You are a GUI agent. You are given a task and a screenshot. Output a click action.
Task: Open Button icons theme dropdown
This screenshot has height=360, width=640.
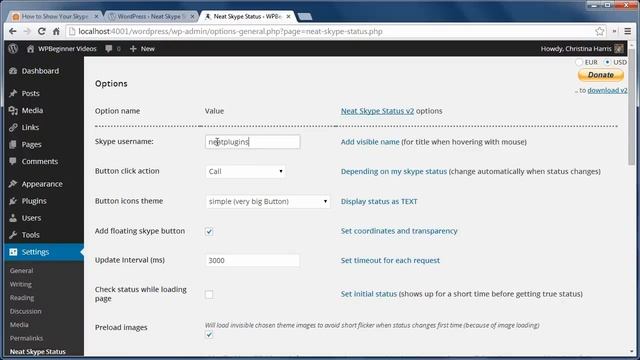tap(267, 201)
